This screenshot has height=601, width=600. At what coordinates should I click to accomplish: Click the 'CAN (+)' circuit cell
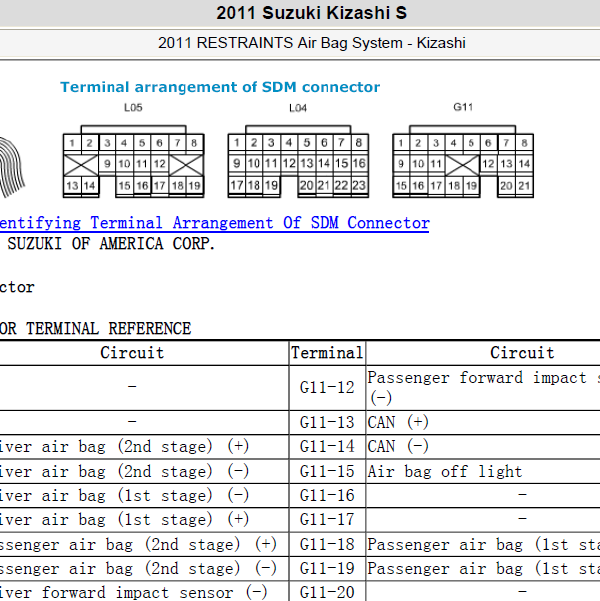pos(483,422)
